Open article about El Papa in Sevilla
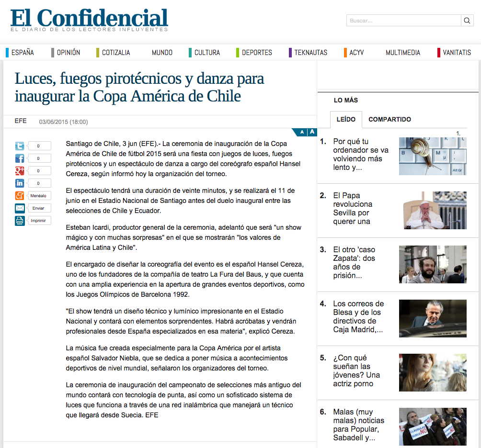This screenshot has height=448, width=481. tap(353, 208)
